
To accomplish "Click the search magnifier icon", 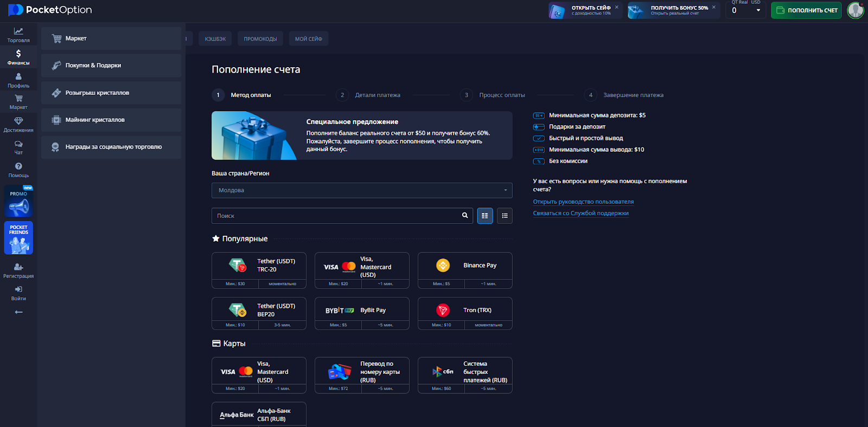I will pyautogui.click(x=465, y=216).
